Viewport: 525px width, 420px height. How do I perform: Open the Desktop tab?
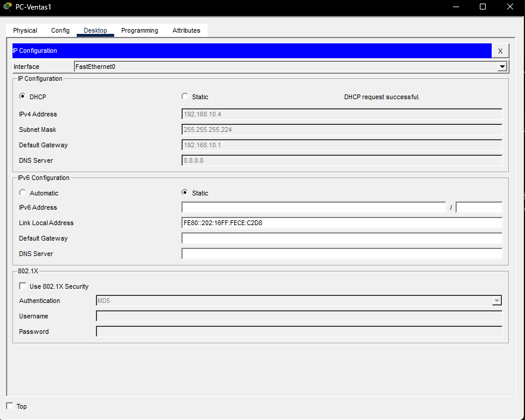pos(95,30)
